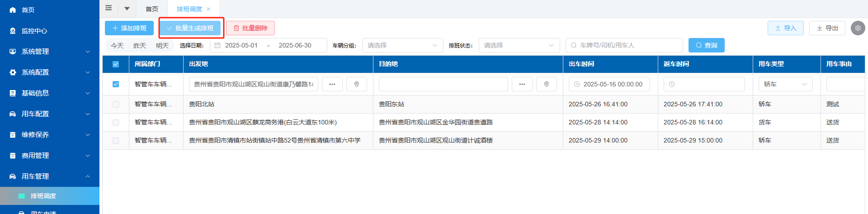Toggle the select-all checkbox in table header

pyautogui.click(x=116, y=64)
